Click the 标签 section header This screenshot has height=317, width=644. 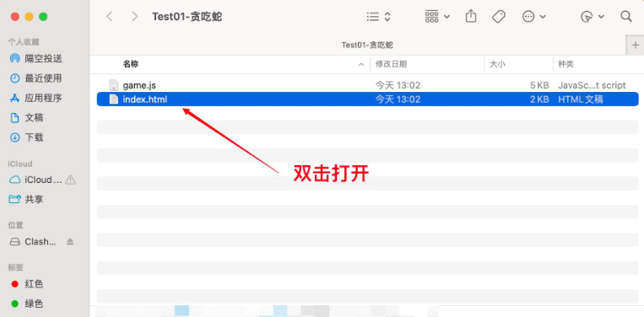click(x=15, y=267)
